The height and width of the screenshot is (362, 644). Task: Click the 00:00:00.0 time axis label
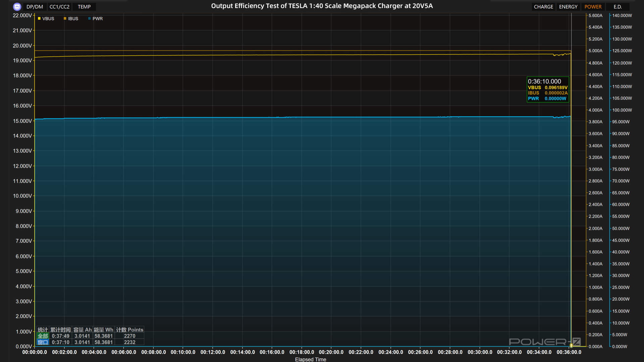pyautogui.click(x=35, y=352)
